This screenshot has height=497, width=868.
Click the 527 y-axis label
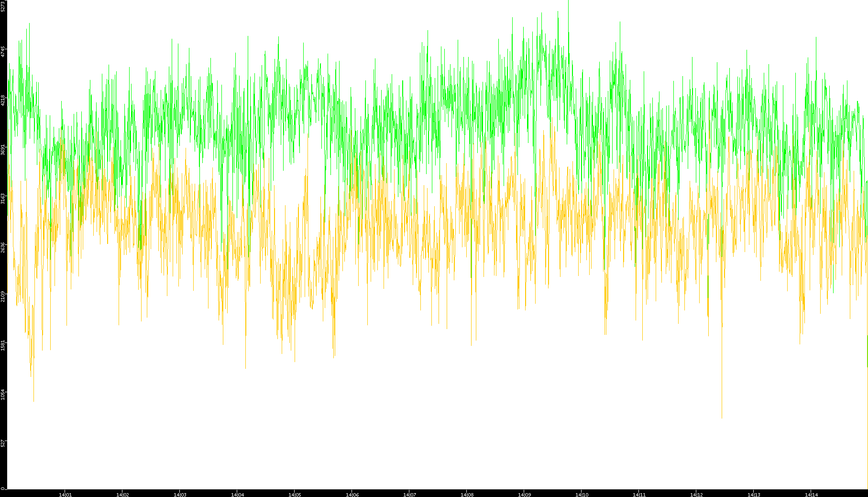pos(3,443)
